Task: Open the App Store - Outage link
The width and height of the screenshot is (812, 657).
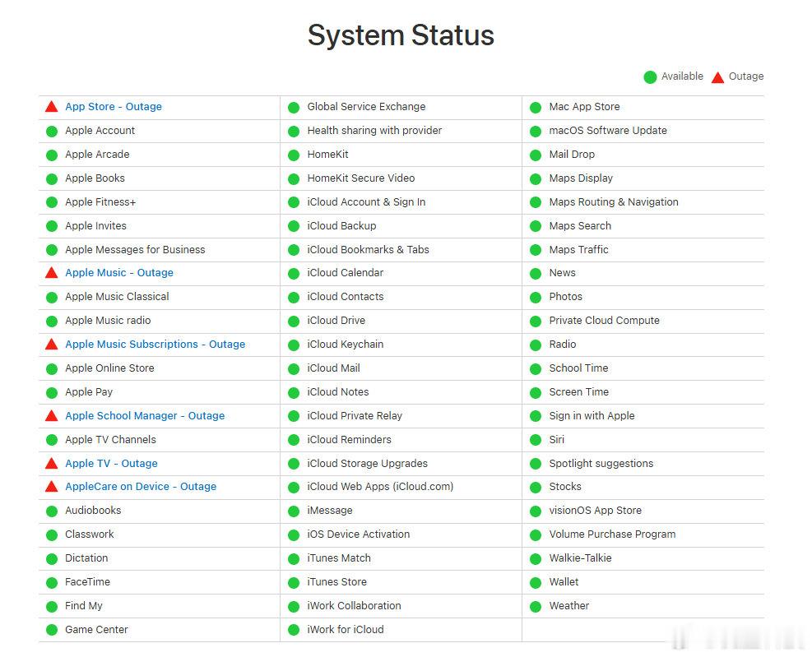Action: click(x=114, y=107)
